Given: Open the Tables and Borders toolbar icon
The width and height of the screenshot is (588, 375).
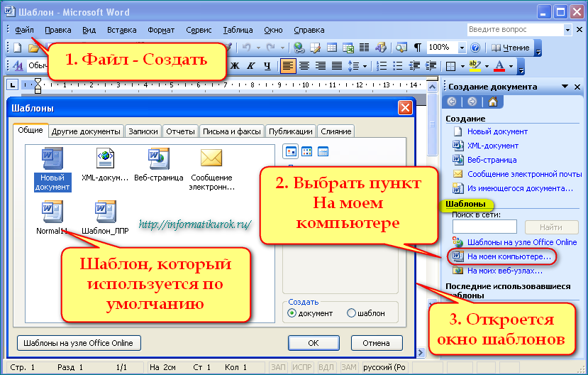Looking at the screenshot, I should click(316, 48).
